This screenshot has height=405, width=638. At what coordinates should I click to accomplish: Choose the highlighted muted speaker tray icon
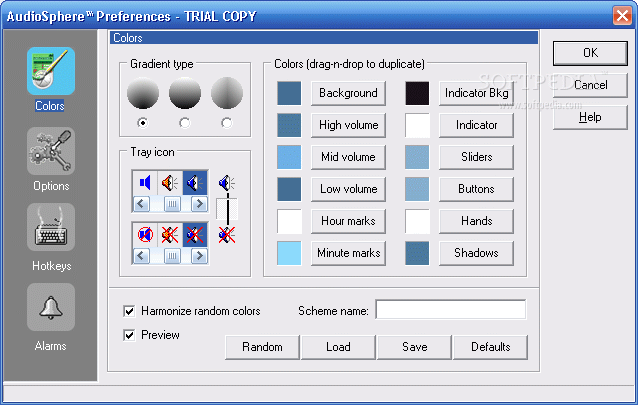[195, 234]
